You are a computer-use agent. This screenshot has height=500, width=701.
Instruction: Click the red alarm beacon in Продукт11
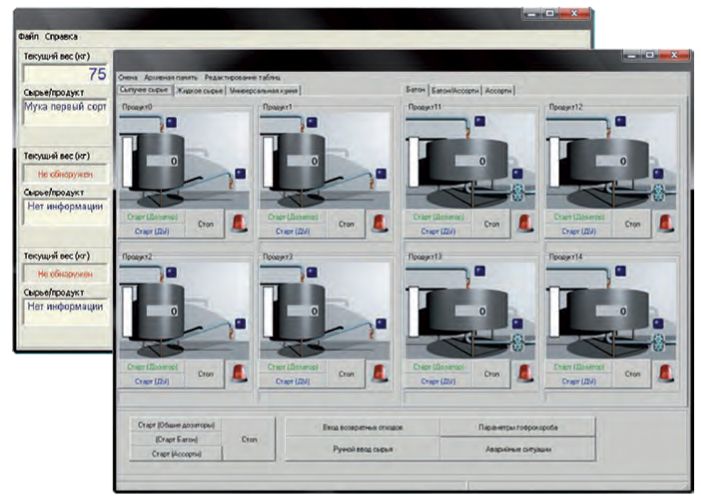point(526,223)
